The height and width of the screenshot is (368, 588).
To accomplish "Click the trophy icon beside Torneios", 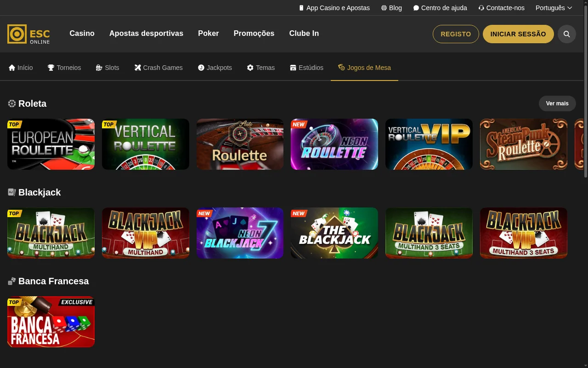I will (51, 68).
